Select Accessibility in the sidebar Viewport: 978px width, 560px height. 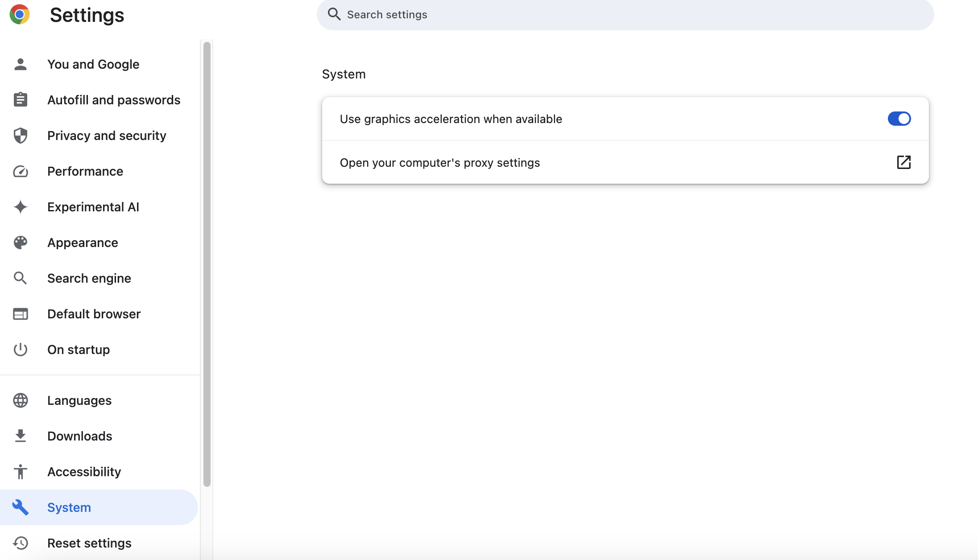(x=84, y=472)
